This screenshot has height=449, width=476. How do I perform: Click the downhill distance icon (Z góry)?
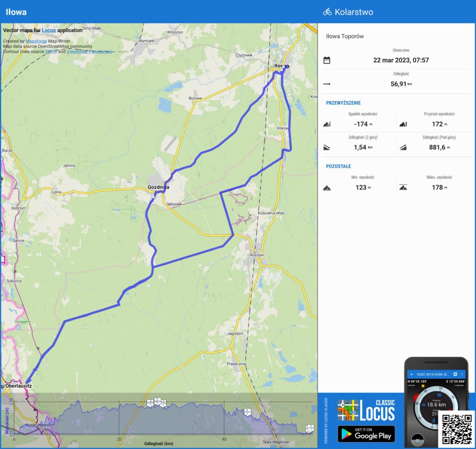point(327,147)
